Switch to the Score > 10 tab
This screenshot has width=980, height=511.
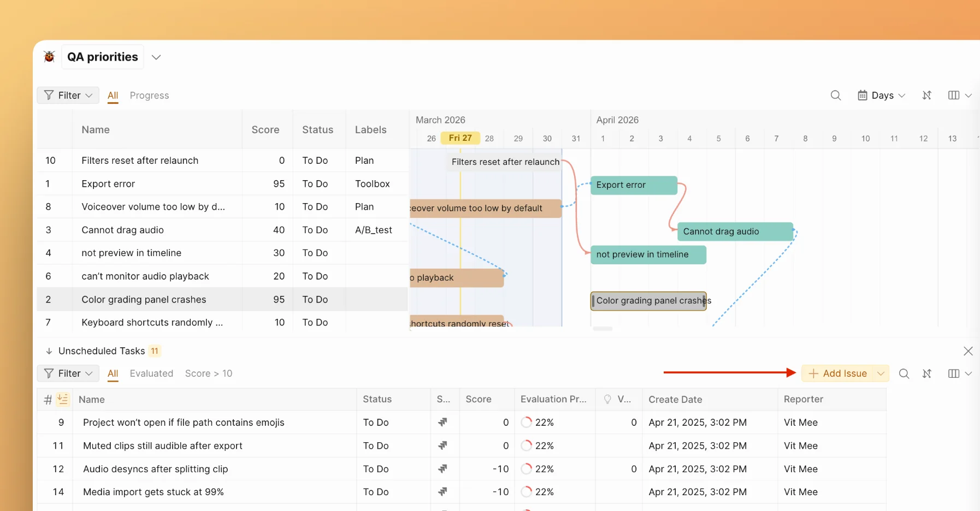pos(208,373)
